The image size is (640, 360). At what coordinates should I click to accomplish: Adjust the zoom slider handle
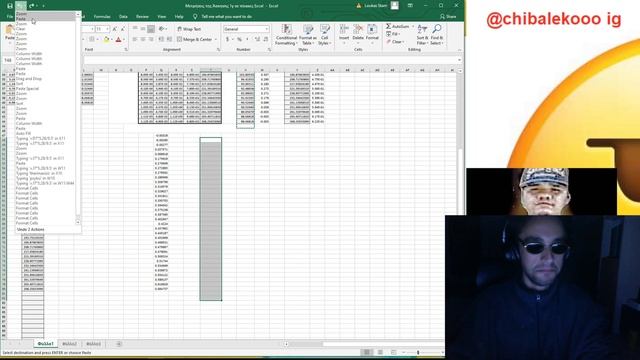(418, 352)
